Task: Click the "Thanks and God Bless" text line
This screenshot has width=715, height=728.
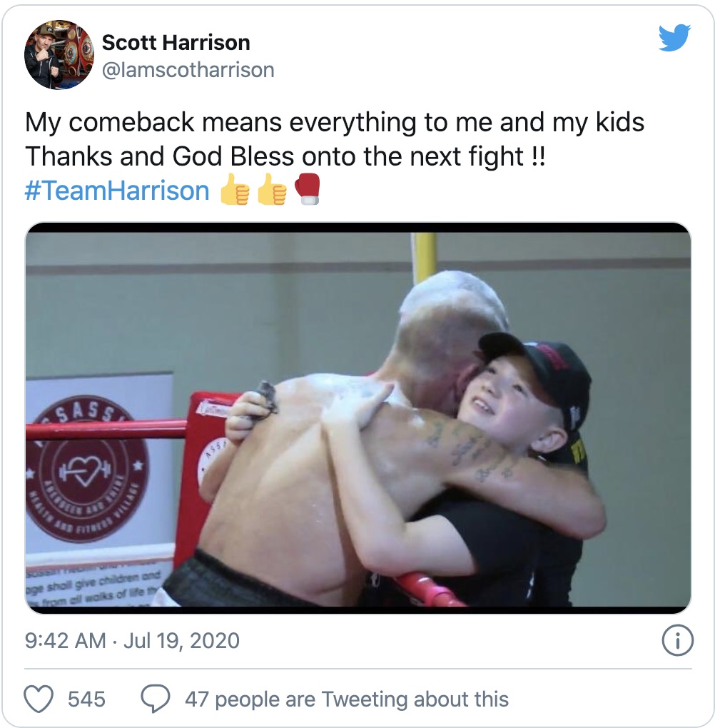Action: [x=285, y=156]
